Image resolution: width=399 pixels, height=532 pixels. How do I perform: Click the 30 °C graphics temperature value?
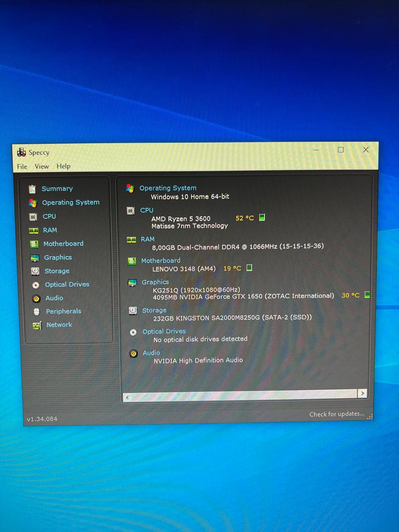pos(350,295)
